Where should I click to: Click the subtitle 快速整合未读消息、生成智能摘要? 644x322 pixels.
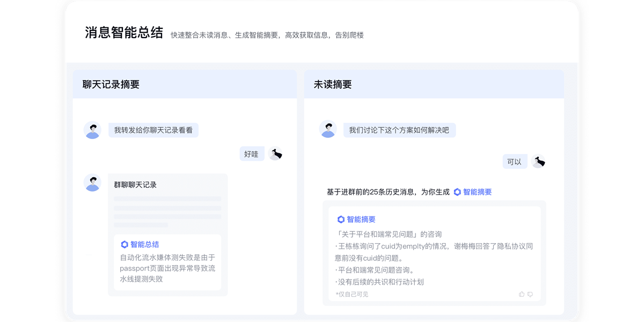tap(224, 35)
